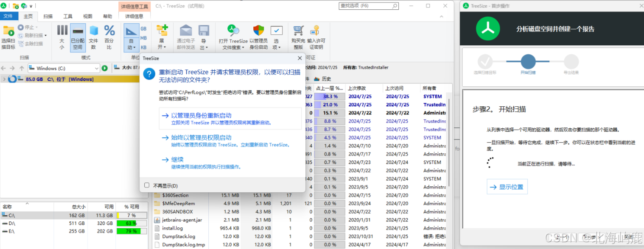Image resolution: width=644 pixels, height=249 pixels.
Task: Click Start Scan (开始扫描) wizard step circle
Action: (x=528, y=62)
